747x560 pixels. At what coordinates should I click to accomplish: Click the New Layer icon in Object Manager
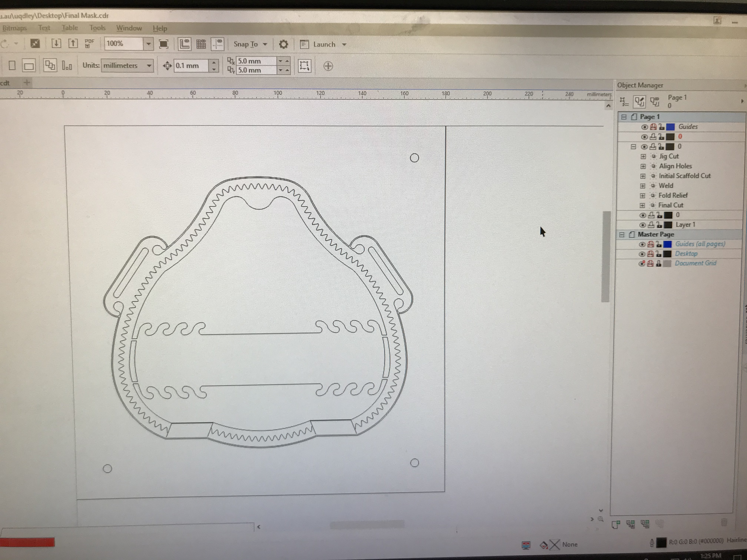click(616, 524)
